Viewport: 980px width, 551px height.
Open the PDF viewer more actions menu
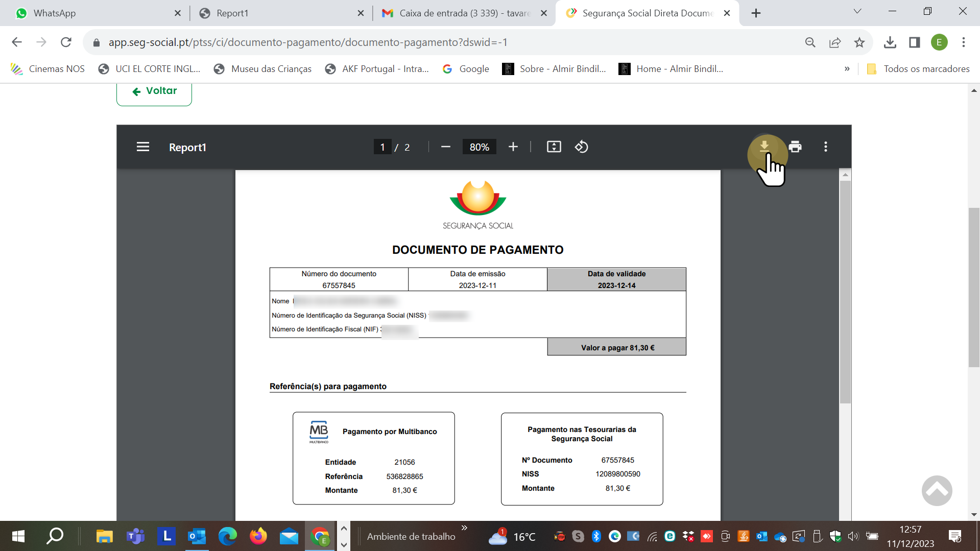825,147
